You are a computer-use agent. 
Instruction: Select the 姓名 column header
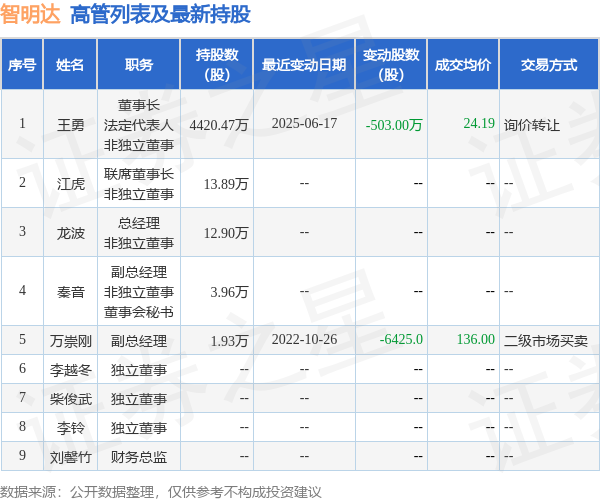click(x=70, y=65)
